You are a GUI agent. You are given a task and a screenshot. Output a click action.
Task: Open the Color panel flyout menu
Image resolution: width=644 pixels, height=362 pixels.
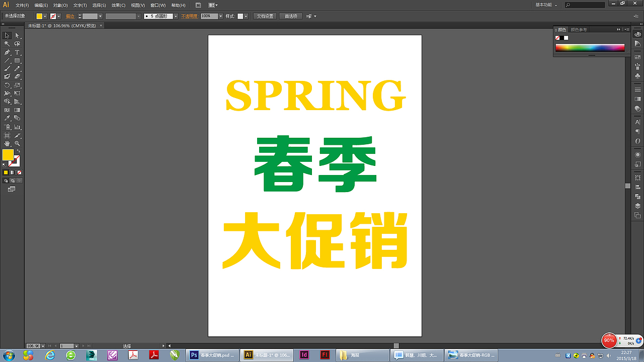point(626,30)
